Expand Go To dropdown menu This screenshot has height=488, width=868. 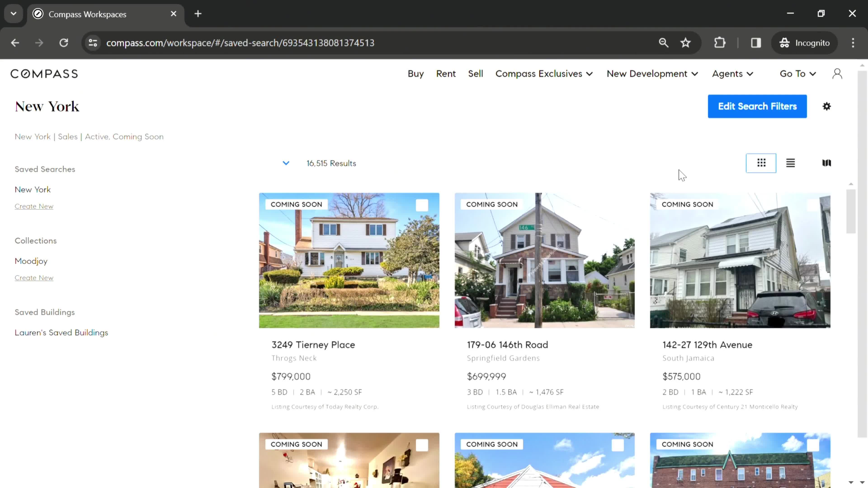(797, 74)
